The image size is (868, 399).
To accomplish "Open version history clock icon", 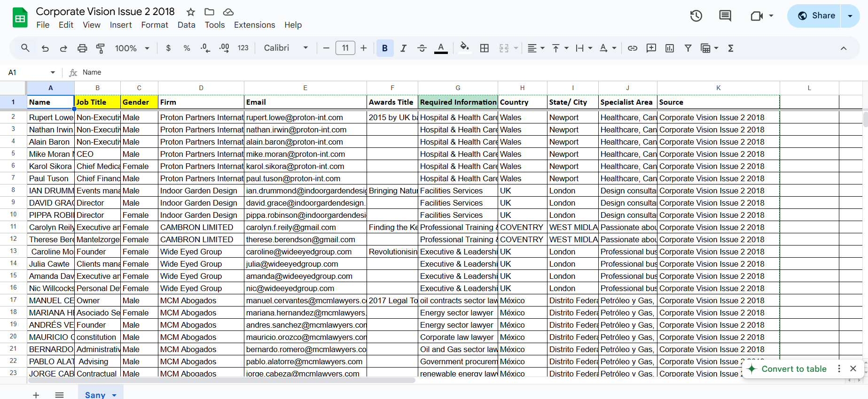I will click(x=696, y=16).
